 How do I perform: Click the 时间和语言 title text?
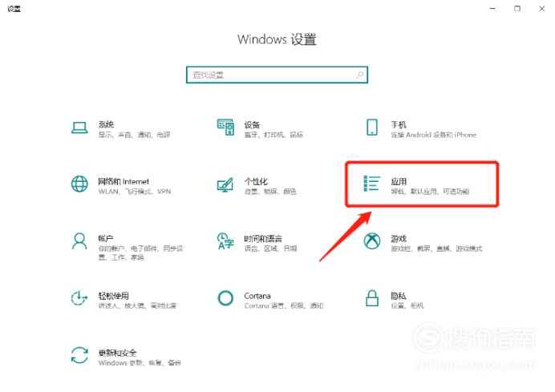[263, 238]
